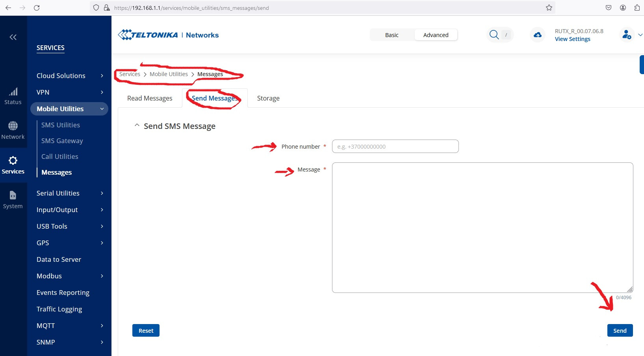Open the Read Messages tab
644x356 pixels.
pos(150,98)
